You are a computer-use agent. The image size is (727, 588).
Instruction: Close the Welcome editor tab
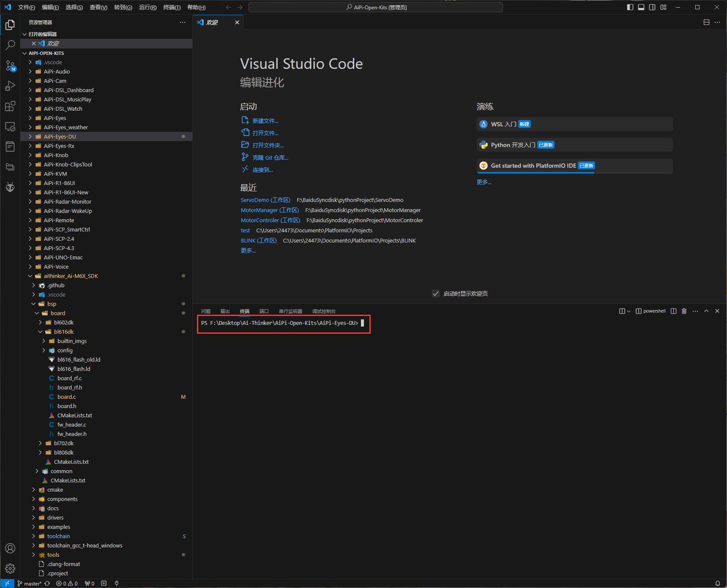[237, 22]
